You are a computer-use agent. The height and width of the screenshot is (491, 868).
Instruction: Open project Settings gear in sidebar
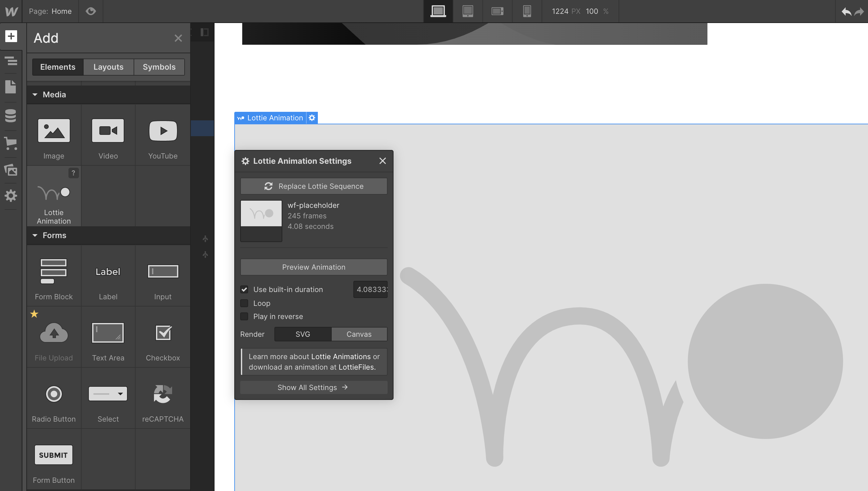(x=11, y=196)
